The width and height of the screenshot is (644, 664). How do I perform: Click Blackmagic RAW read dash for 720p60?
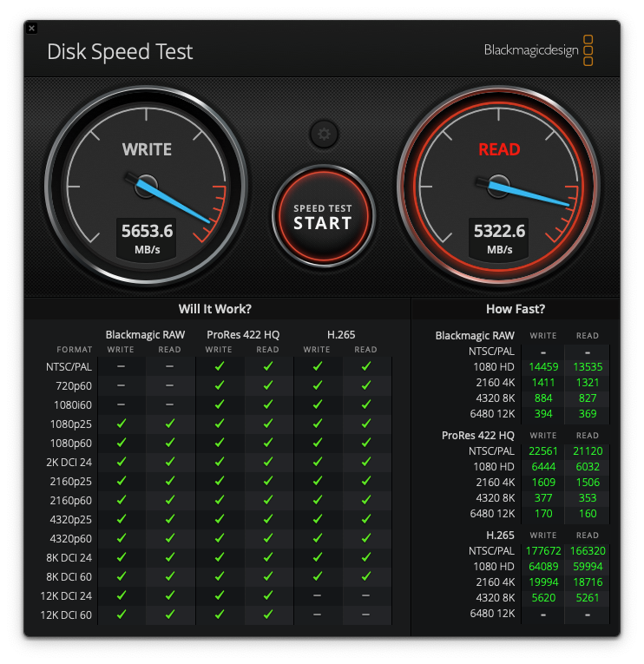tap(170, 385)
